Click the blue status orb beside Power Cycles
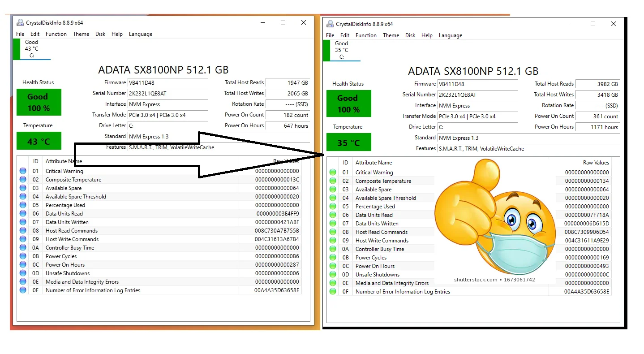This screenshot has width=644, height=354. [23, 256]
